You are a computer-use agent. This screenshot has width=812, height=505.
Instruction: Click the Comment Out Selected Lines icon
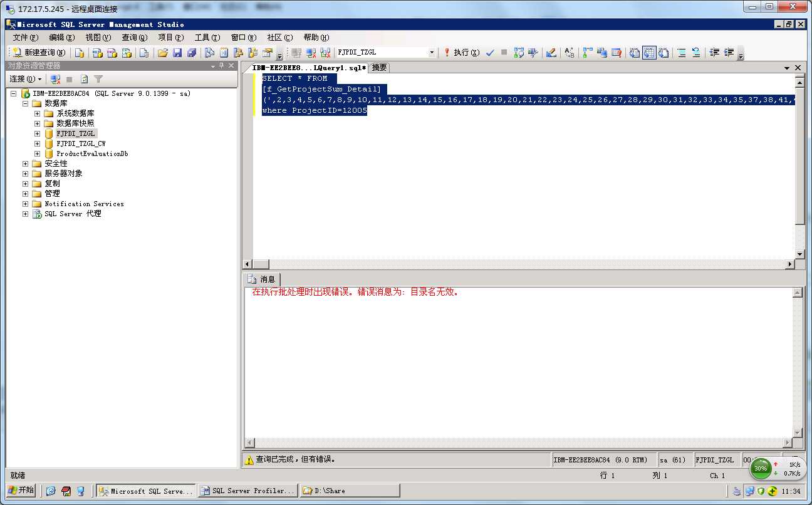point(682,53)
